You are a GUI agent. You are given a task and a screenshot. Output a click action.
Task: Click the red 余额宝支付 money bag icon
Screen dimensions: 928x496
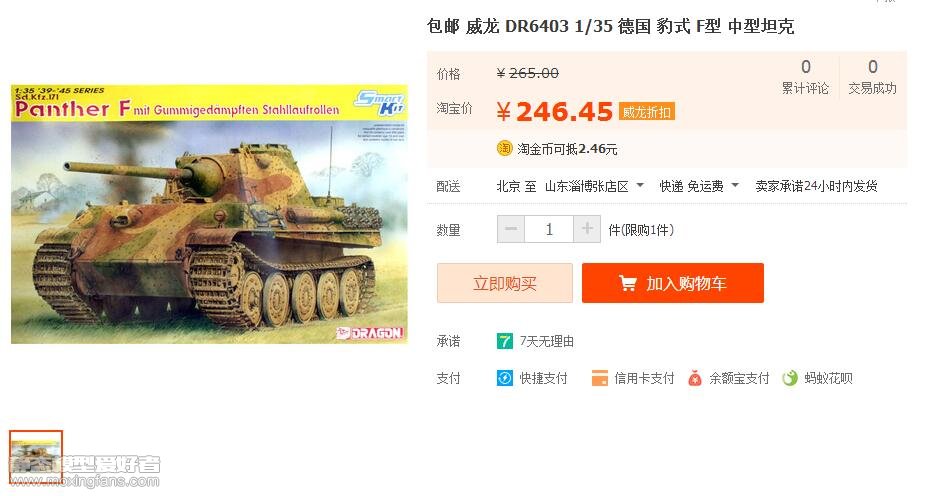(695, 378)
